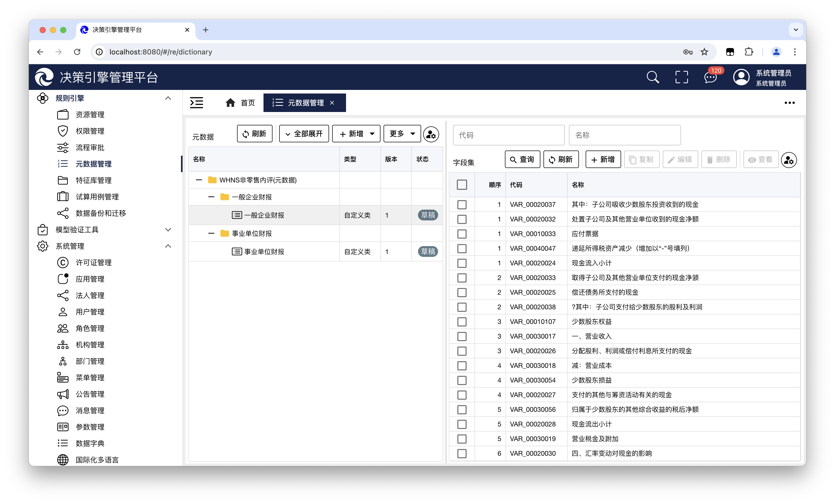835x504 pixels.
Task: Collapse the 规则引擎 sidebar section
Action: click(x=168, y=98)
